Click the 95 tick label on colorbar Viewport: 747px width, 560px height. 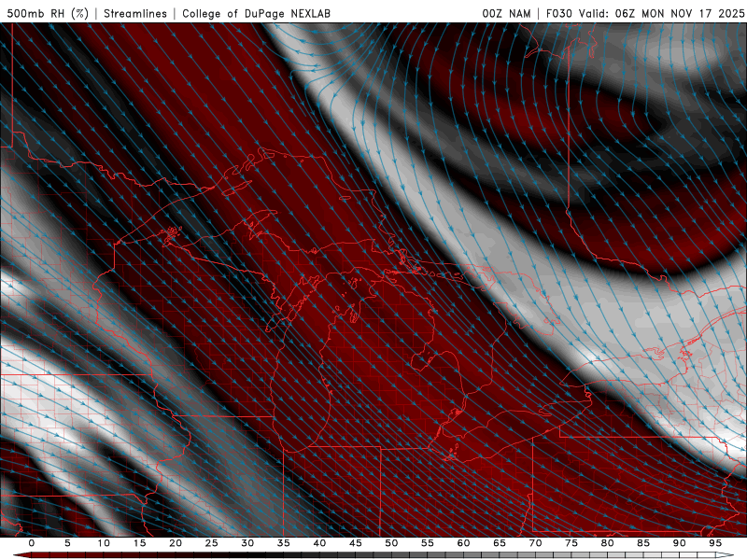[x=715, y=543]
